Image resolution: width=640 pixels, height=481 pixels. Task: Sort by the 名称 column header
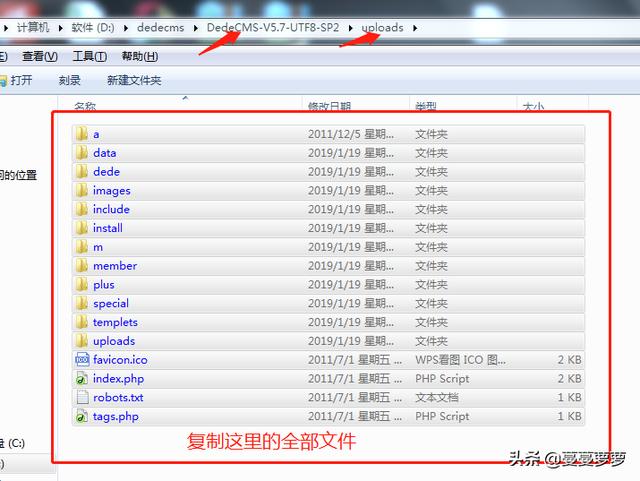click(85, 107)
